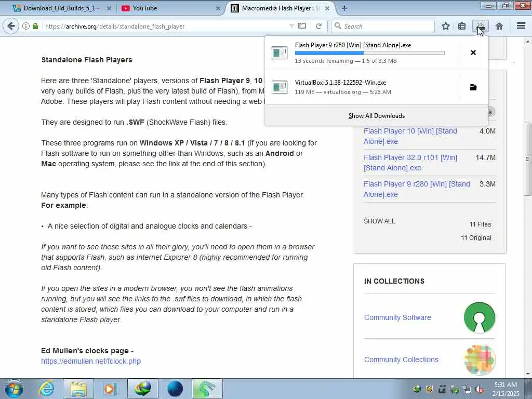Open Windows Media Player taskbar icon

(110, 389)
